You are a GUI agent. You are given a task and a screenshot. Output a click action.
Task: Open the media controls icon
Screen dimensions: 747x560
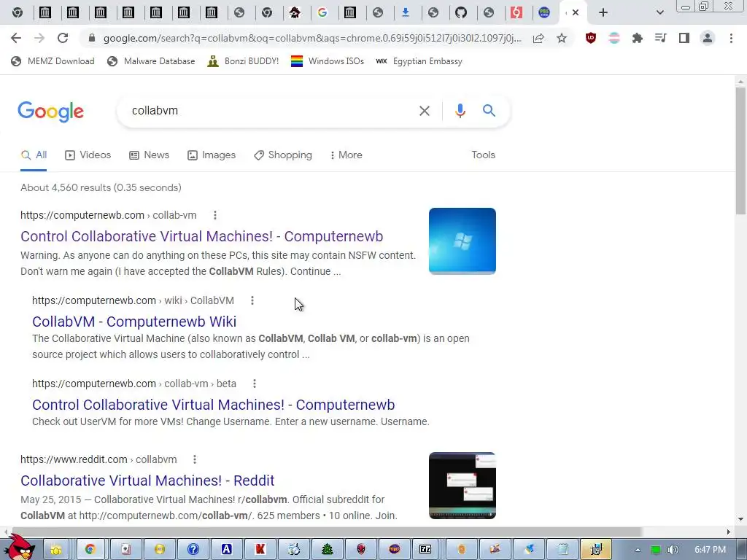coord(661,38)
